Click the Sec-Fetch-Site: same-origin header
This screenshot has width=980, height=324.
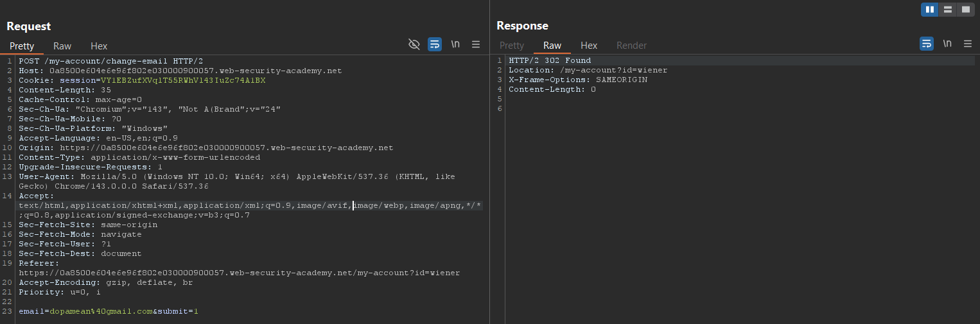pyautogui.click(x=88, y=225)
